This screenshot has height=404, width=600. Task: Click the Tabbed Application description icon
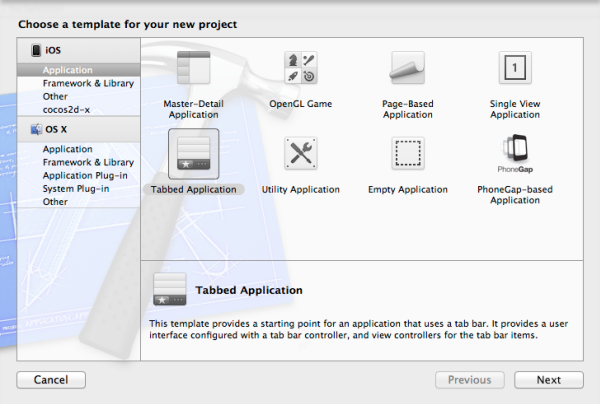[x=168, y=289]
